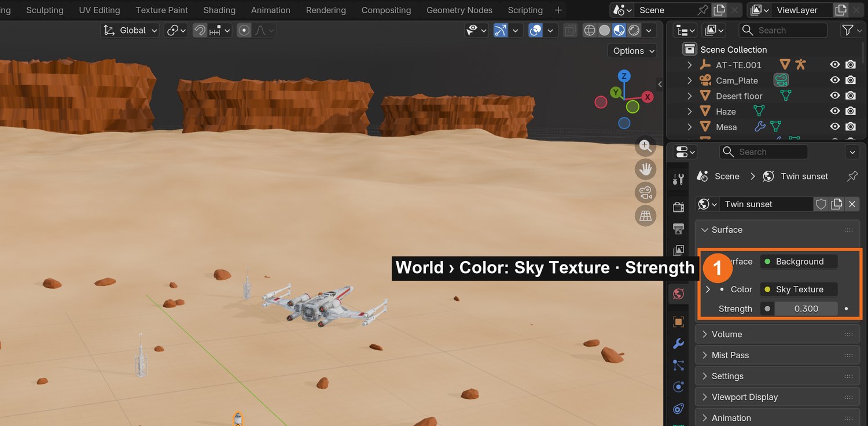Screen dimensions: 868x426
Task: Click the new ViewLayer duplicate icon
Action: pos(840,10)
